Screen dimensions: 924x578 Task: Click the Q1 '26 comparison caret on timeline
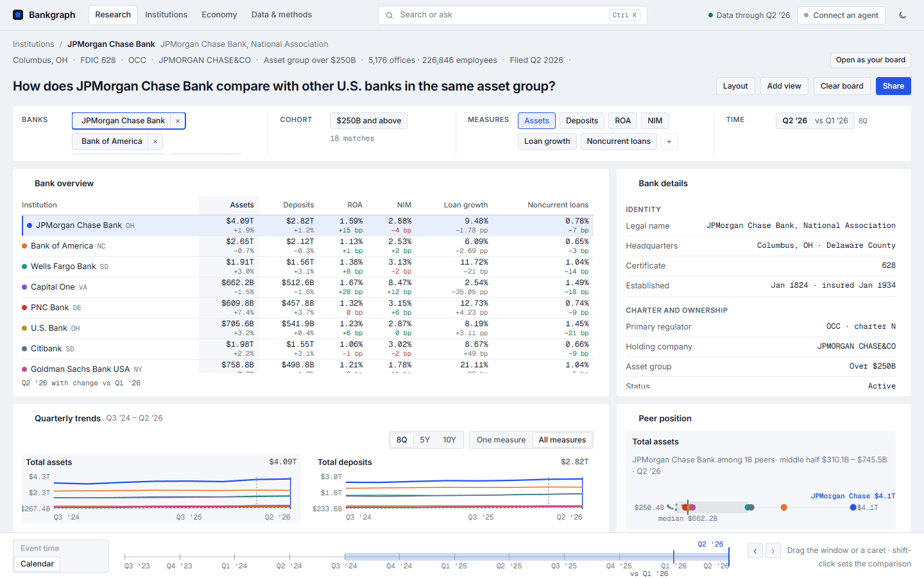point(674,556)
